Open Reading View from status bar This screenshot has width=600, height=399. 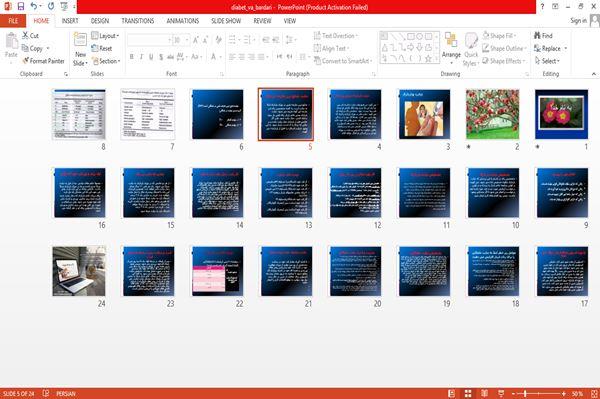[x=484, y=393]
